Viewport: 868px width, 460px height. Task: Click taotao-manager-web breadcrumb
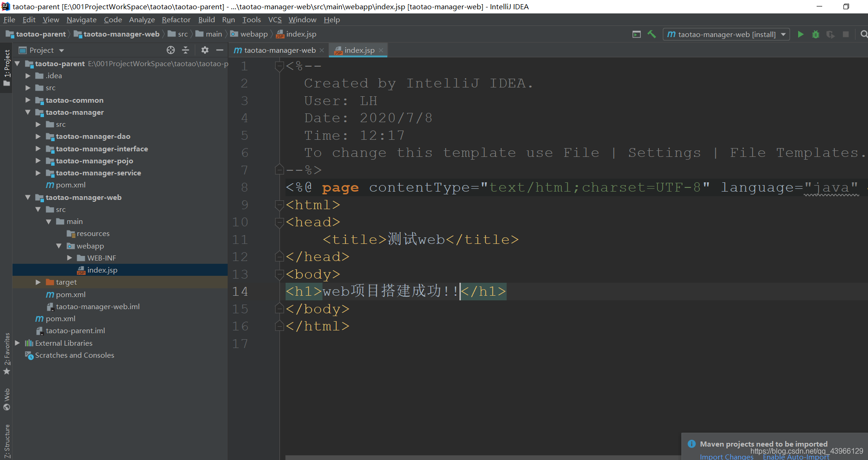(x=117, y=34)
